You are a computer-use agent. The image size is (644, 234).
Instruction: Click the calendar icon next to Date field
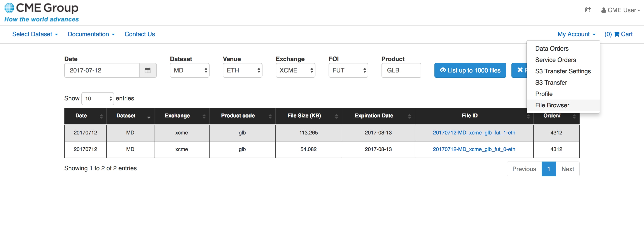click(147, 70)
